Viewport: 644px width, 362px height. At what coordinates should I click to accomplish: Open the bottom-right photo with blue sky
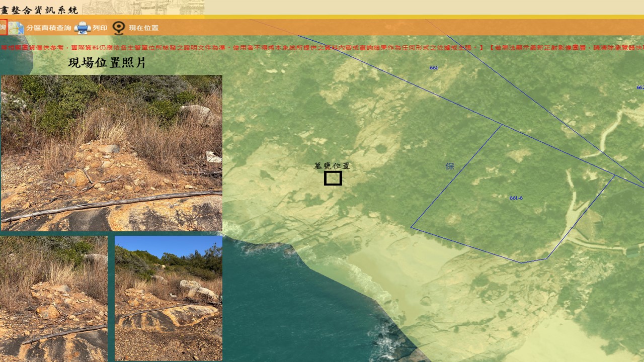(x=169, y=298)
